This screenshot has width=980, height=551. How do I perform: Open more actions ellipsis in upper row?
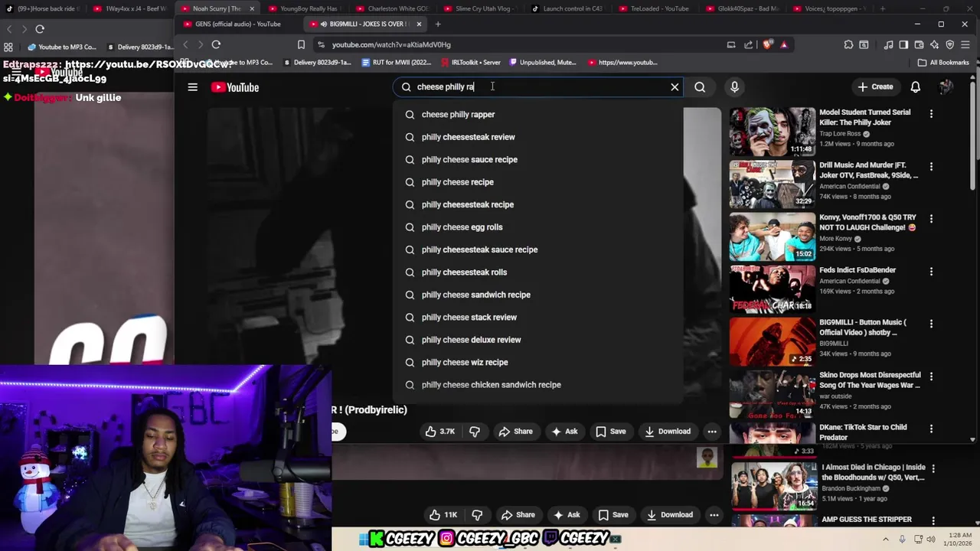point(712,432)
